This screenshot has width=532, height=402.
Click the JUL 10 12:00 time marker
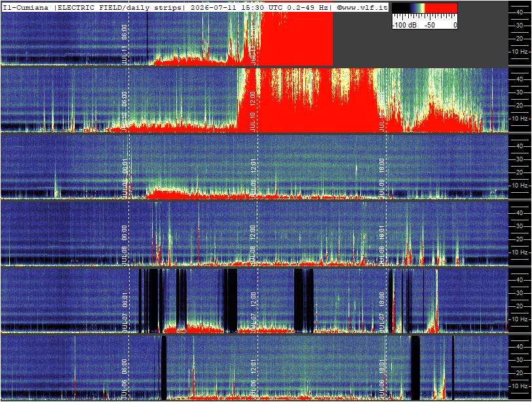pyautogui.click(x=252, y=111)
